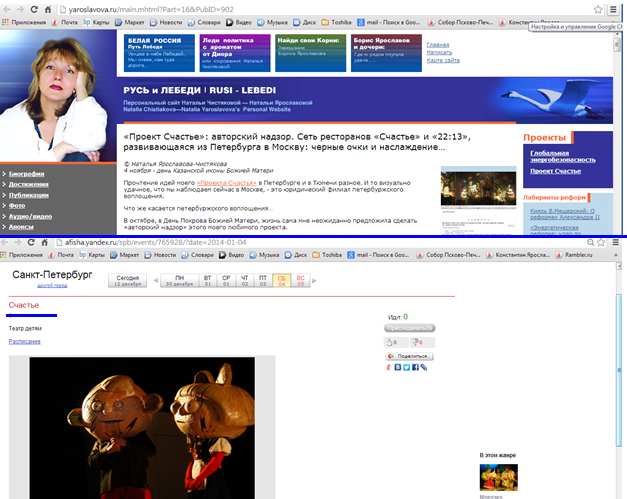Open the Маркет bookmark in the top window
Image resolution: width=627 pixels, height=499 pixels.
click(x=130, y=22)
